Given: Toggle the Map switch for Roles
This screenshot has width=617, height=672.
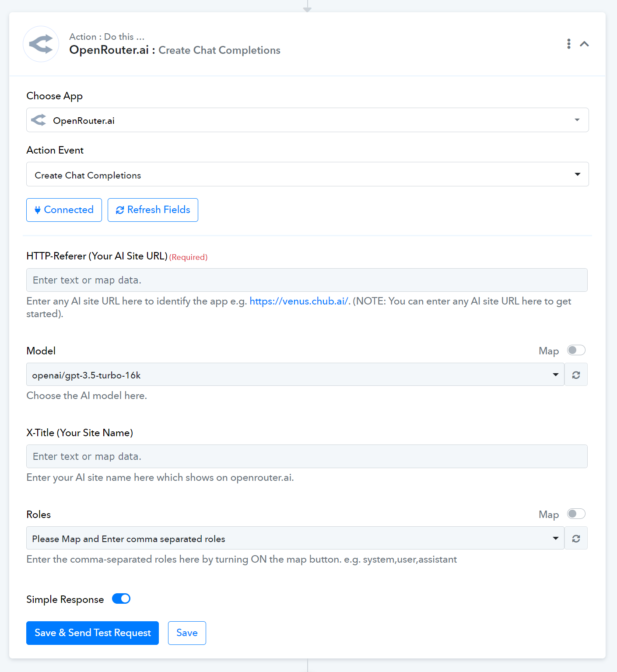Looking at the screenshot, I should coord(576,514).
